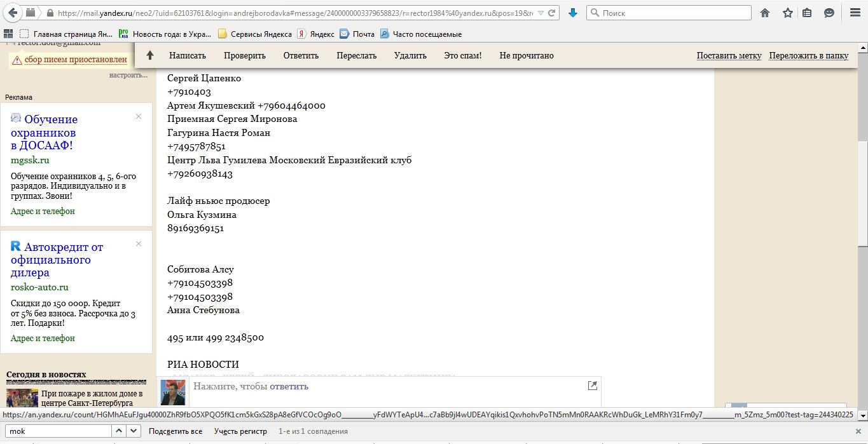868x444 pixels.
Task: Open the downloads arrow icon
Action: tap(573, 13)
